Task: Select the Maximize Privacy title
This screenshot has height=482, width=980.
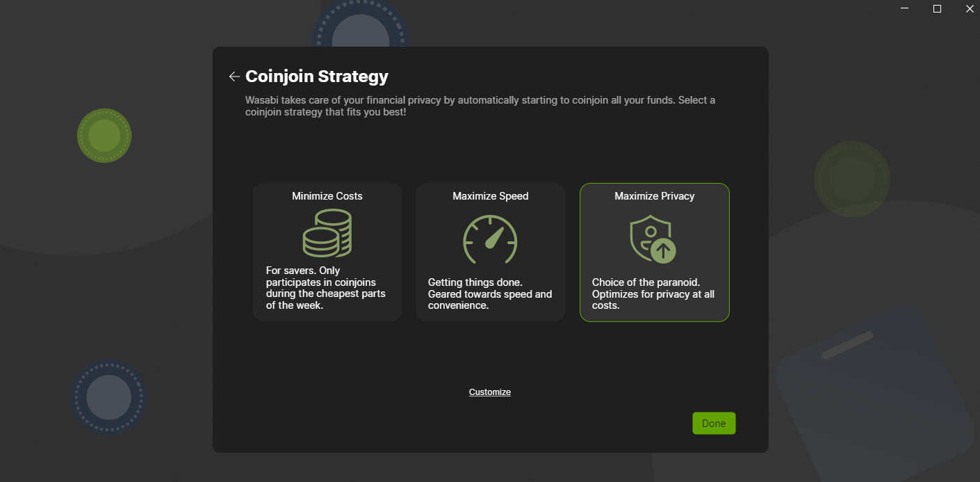Action: pos(655,196)
